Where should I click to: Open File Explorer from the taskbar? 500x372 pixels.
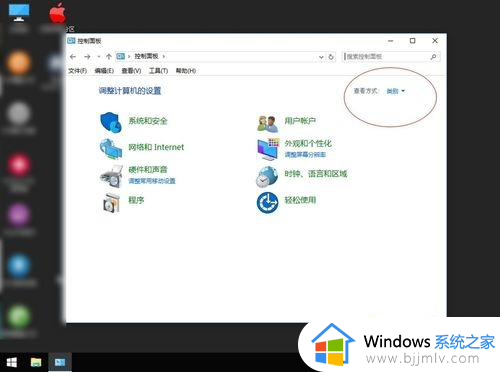click(x=36, y=362)
